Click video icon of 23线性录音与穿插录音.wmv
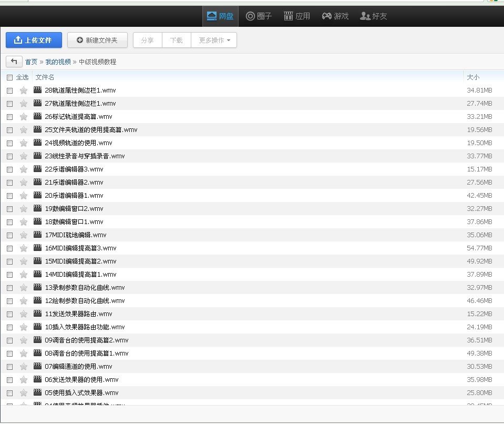 click(x=38, y=156)
